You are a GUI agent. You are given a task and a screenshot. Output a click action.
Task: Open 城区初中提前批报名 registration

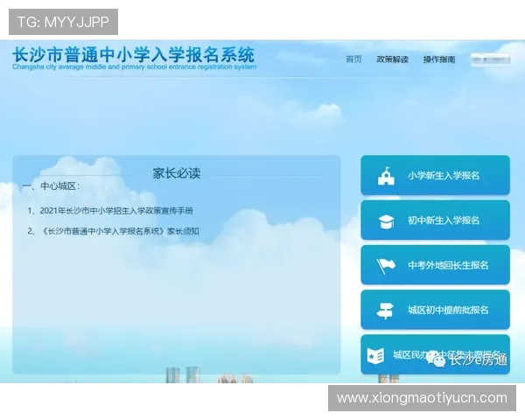point(435,310)
